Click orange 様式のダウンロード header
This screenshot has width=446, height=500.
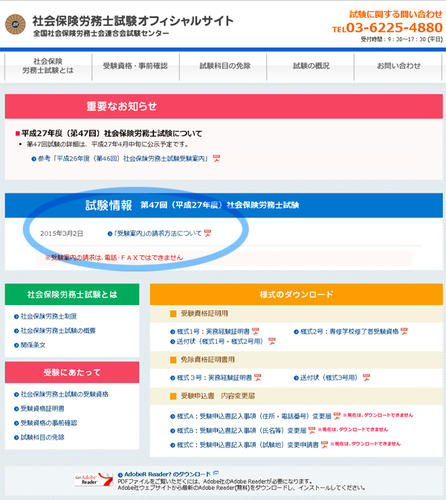pyautogui.click(x=296, y=294)
